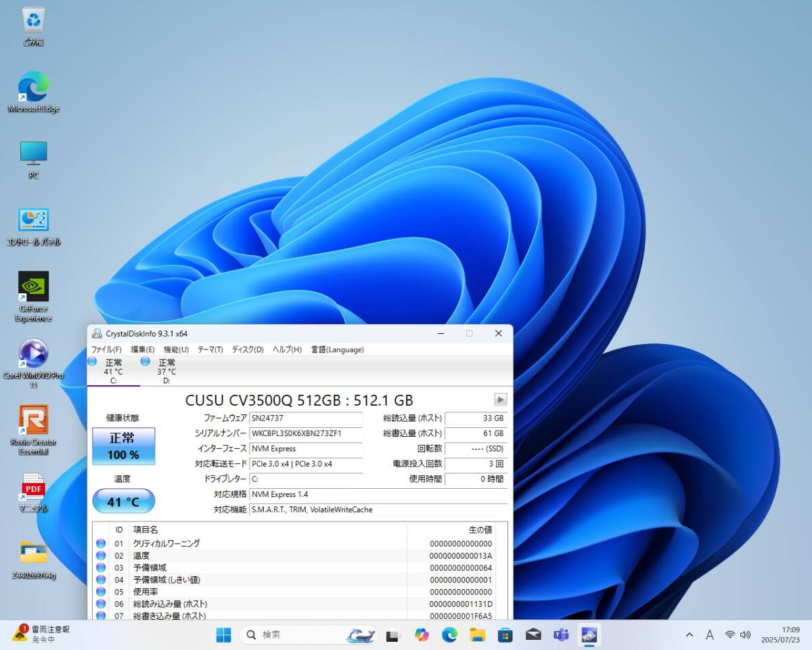Open the テーマ(T) menu

tap(210, 349)
